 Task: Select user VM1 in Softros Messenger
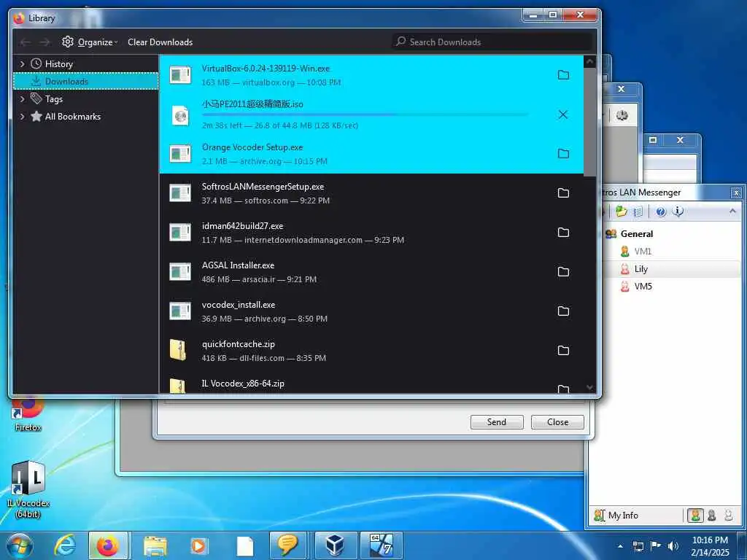point(643,252)
